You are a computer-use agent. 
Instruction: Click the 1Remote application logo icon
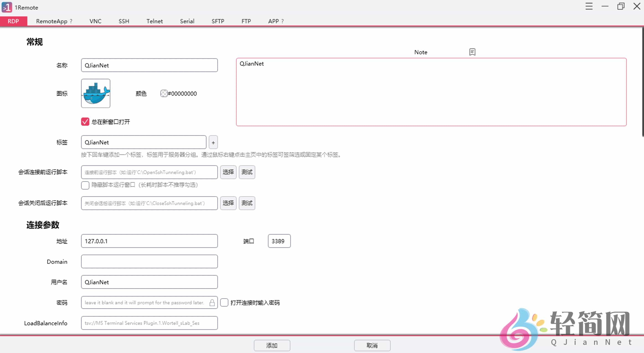pyautogui.click(x=7, y=7)
